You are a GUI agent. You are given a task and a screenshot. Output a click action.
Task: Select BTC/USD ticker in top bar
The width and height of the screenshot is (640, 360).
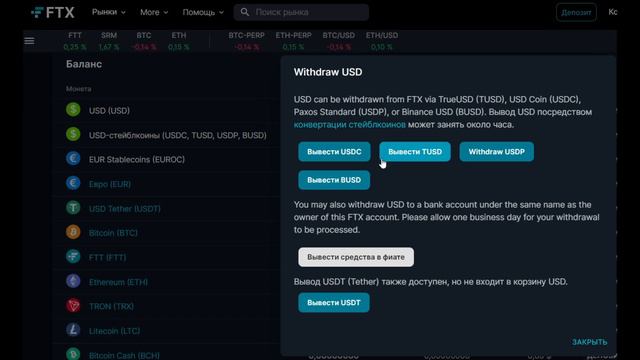coord(338,41)
